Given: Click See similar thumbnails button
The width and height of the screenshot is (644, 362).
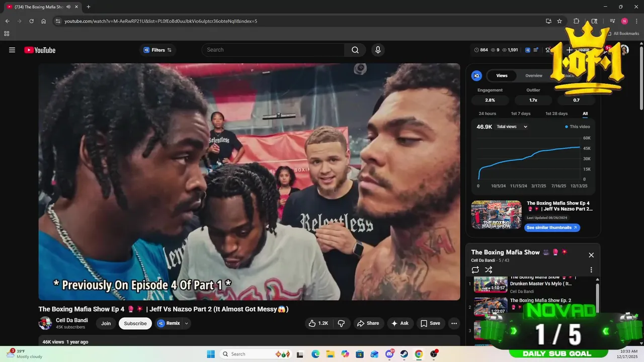Looking at the screenshot, I should click(552, 227).
